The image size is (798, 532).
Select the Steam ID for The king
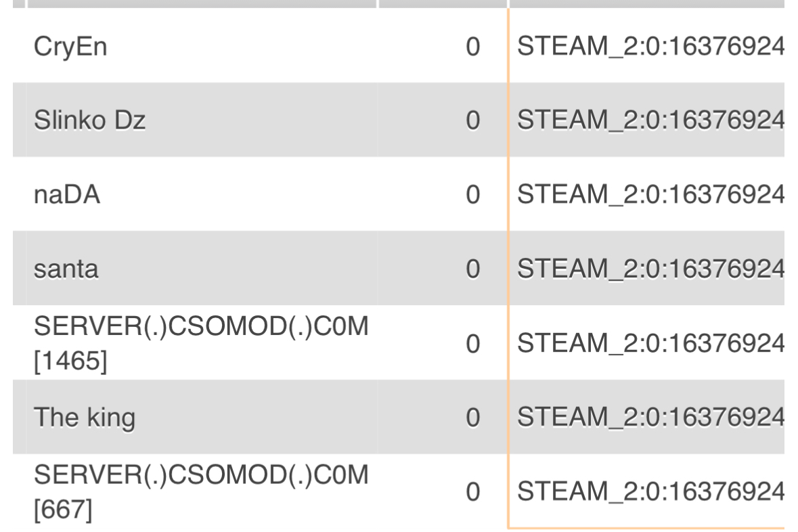click(650, 418)
